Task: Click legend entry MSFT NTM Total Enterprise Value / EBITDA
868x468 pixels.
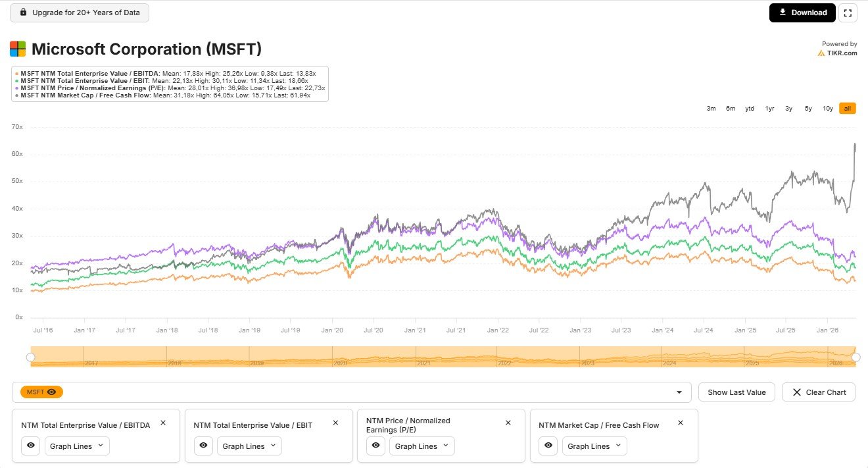Action: tap(166, 73)
